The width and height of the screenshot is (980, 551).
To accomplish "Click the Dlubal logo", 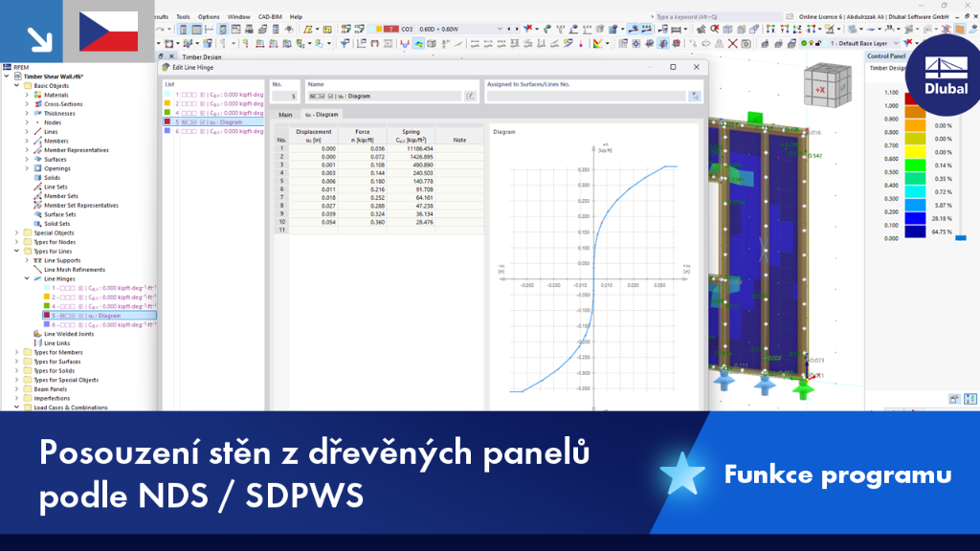I will pos(946,75).
